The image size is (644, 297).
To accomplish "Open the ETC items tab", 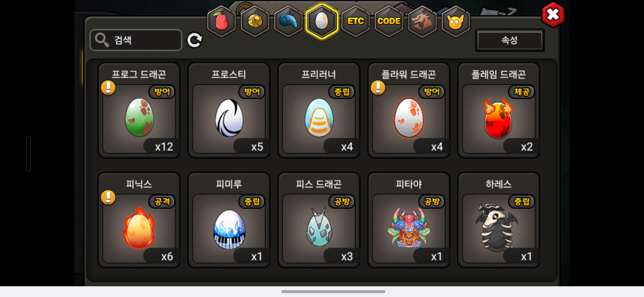I will 356,21.
